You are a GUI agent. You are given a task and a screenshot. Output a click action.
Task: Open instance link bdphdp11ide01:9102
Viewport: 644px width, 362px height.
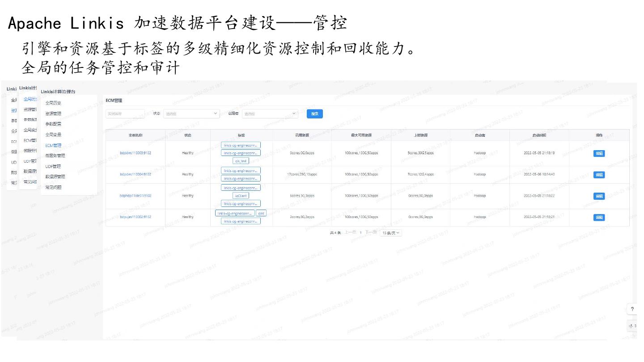pyautogui.click(x=136, y=196)
